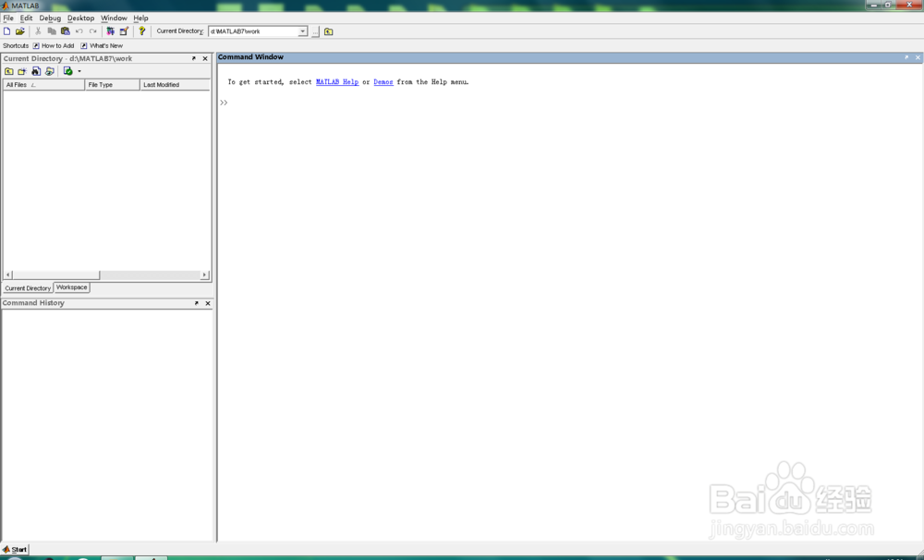Sort by File Type column header
This screenshot has height=560, width=924.
click(113, 85)
